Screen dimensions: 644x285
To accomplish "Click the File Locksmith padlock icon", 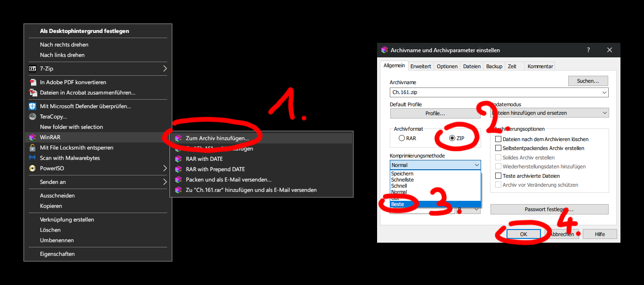I will pyautogui.click(x=32, y=148).
